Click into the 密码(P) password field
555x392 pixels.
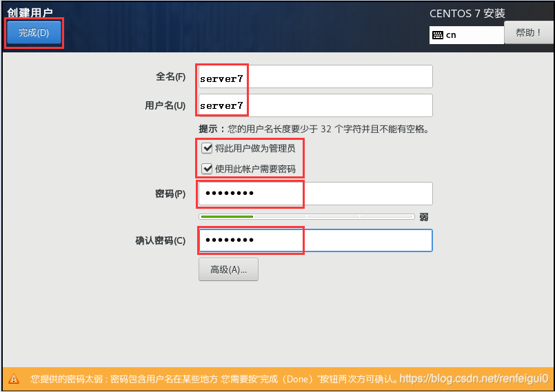[315, 194]
